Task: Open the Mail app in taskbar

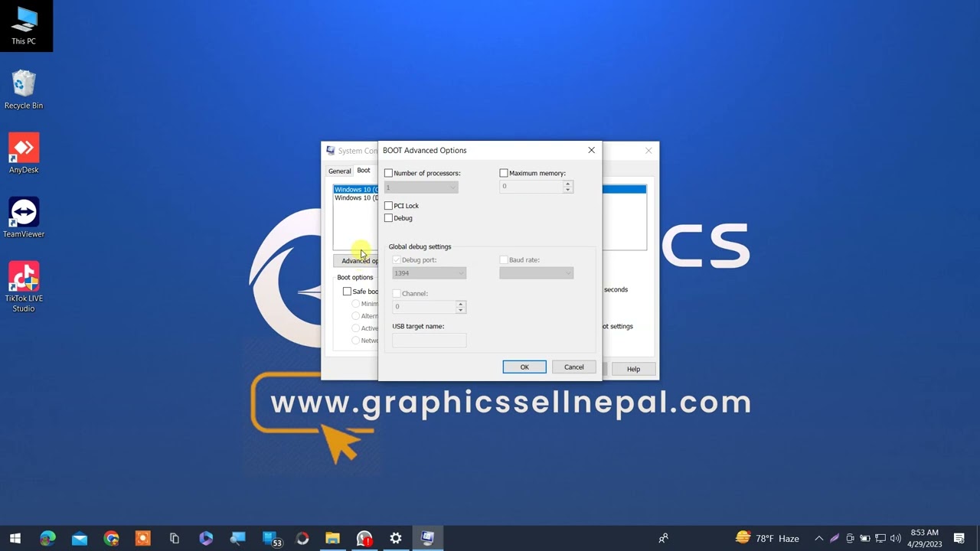Action: click(x=80, y=539)
